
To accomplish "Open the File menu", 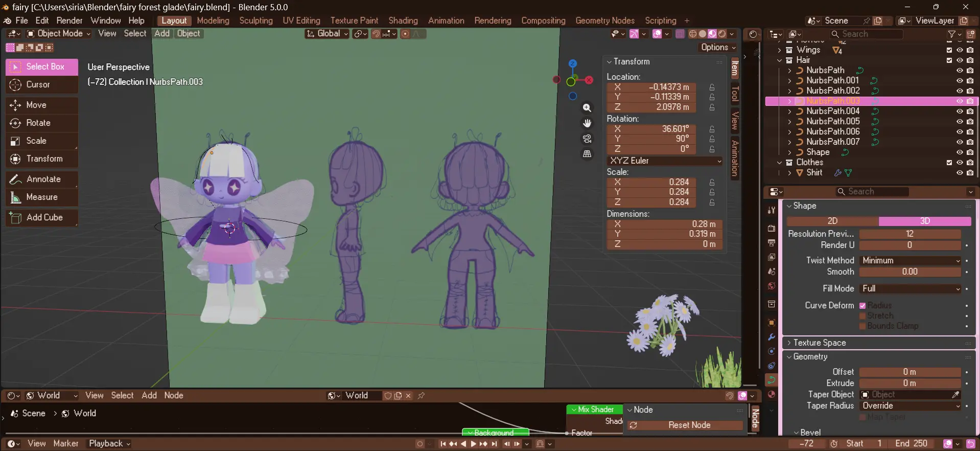I will pos(21,20).
